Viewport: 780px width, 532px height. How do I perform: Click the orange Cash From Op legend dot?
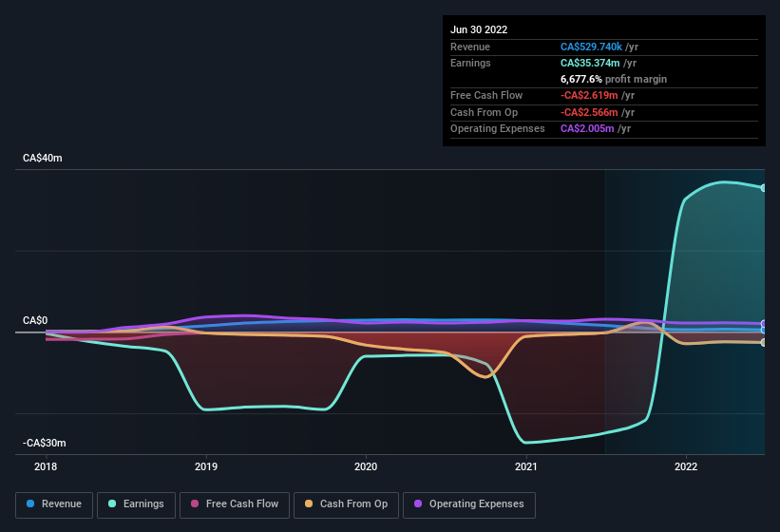point(309,503)
